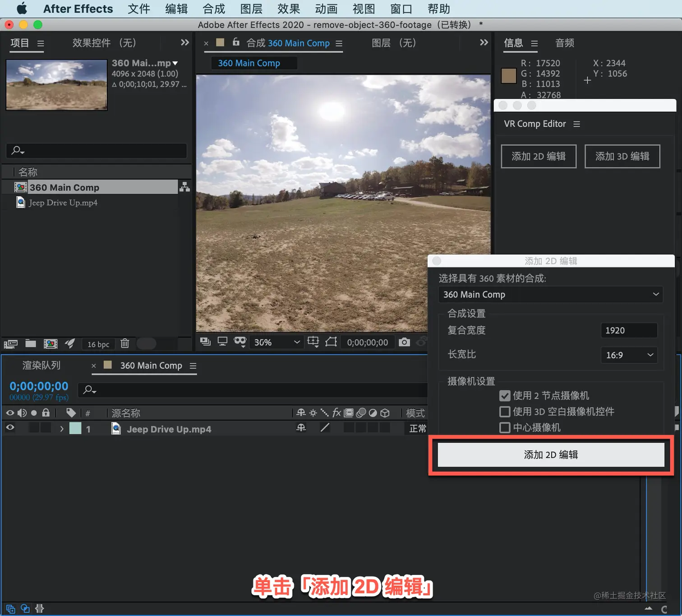This screenshot has width=682, height=616.
Task: Hide the Jeep Drive Up.mp4 layer
Action: 10,428
